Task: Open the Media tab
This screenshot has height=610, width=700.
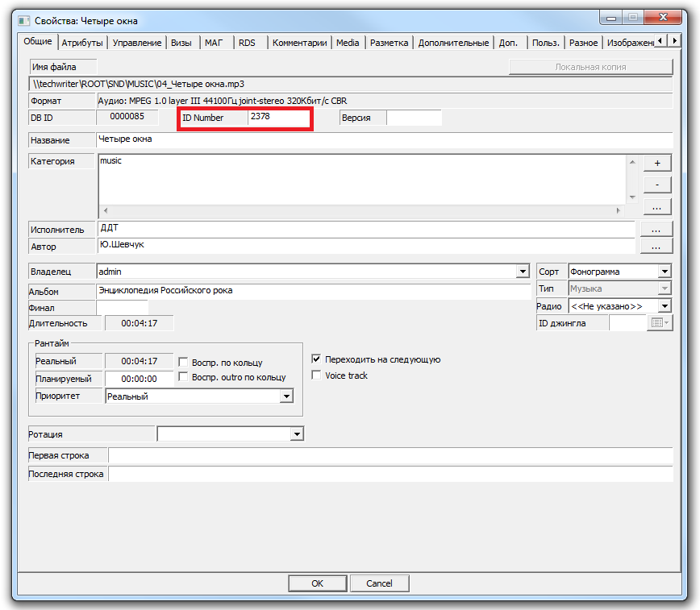Action: click(x=348, y=43)
